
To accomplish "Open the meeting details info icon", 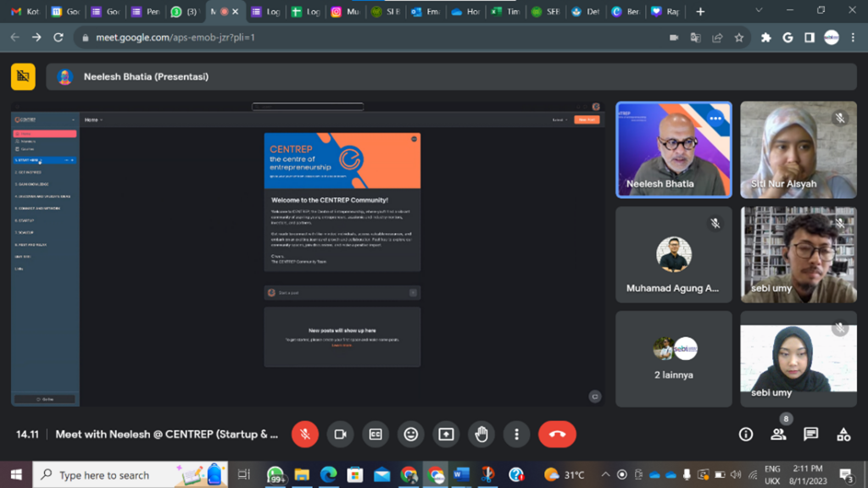I will [746, 435].
